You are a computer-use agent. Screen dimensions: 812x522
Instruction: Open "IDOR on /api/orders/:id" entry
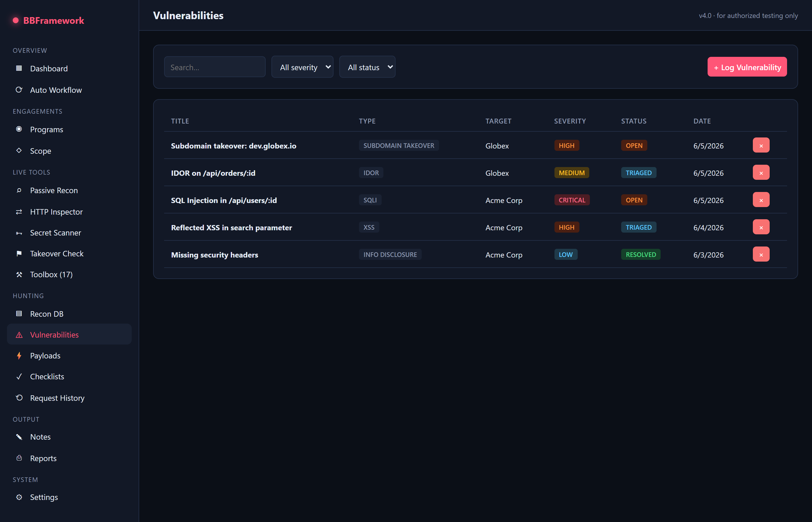pyautogui.click(x=213, y=173)
